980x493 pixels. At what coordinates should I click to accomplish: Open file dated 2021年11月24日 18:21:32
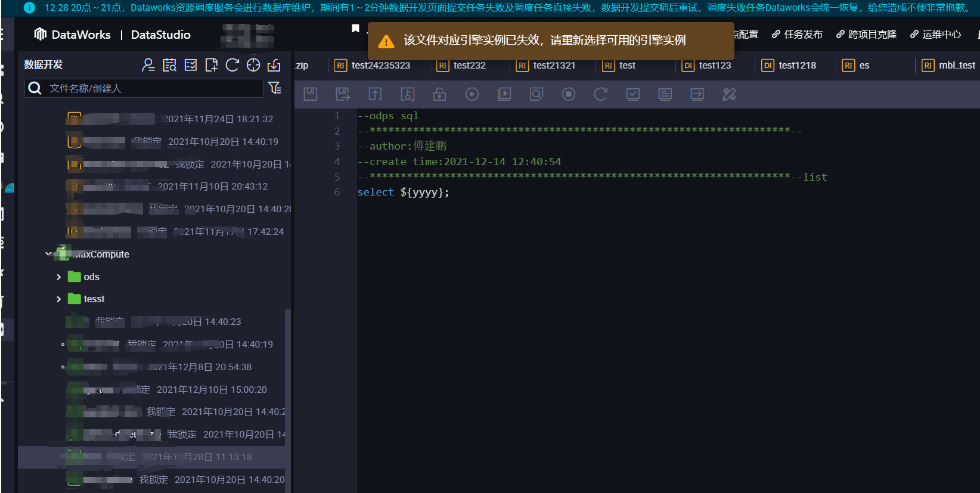154,119
